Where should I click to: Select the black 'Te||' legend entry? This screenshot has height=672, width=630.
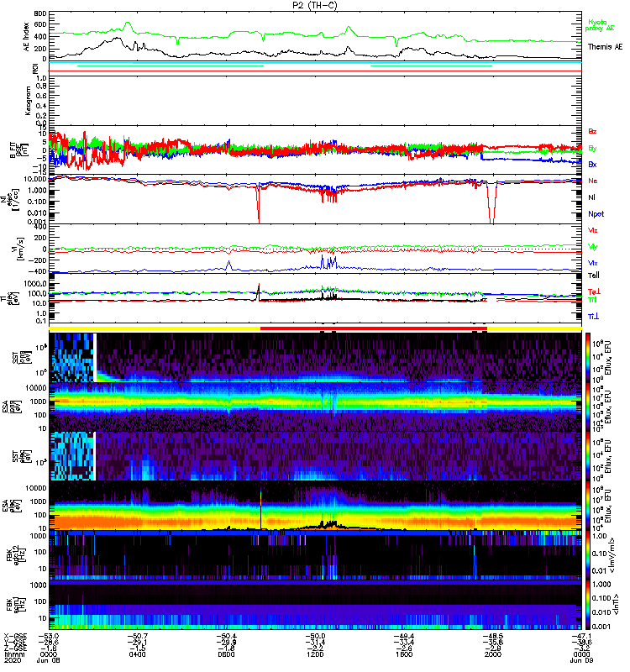tap(594, 276)
